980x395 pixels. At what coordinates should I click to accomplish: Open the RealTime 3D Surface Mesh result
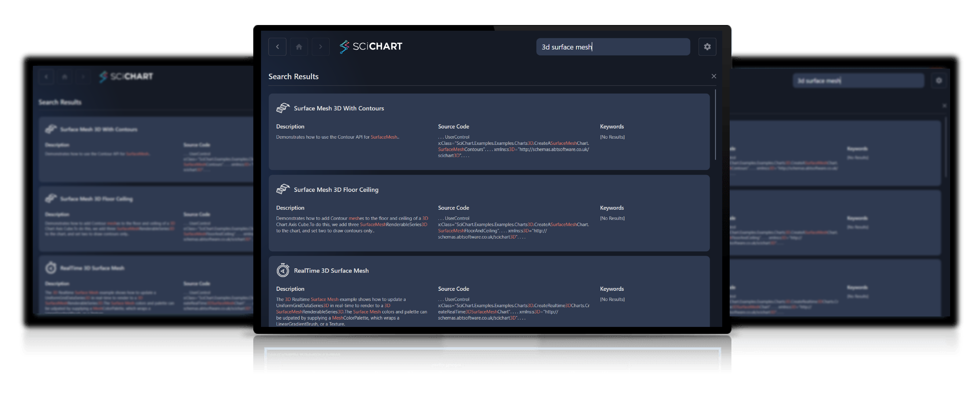tap(331, 271)
